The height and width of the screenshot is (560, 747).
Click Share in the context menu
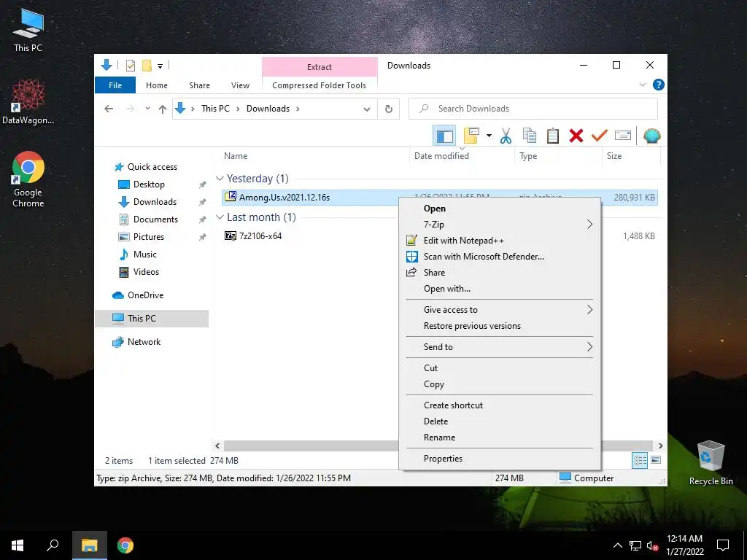[499, 273]
